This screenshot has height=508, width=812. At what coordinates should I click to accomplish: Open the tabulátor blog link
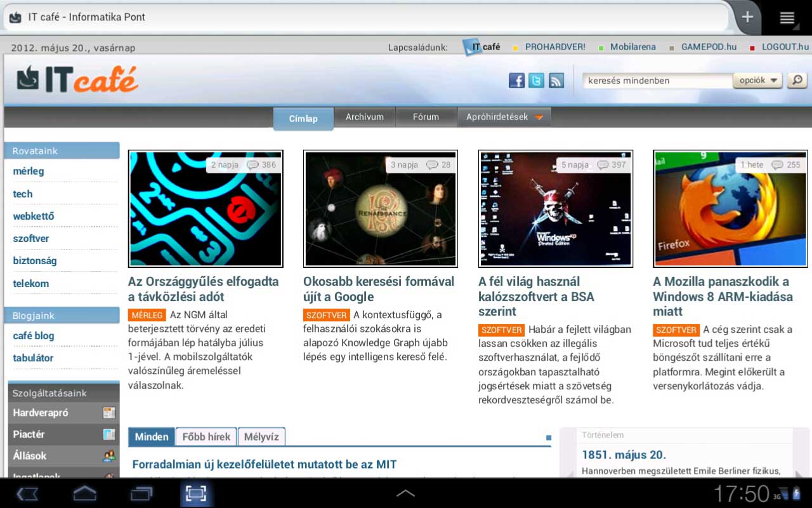[33, 358]
